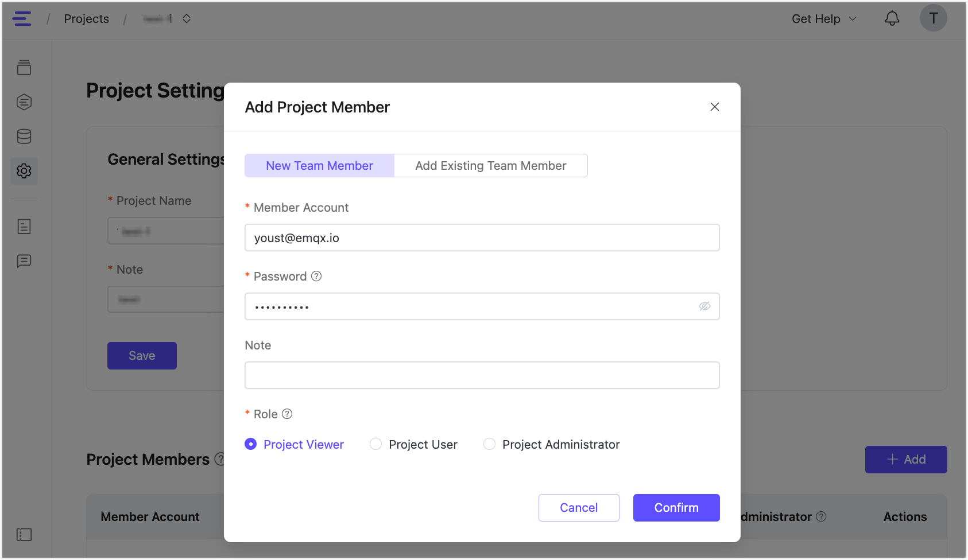
Task: Click the Role help question icon
Action: [x=287, y=414]
